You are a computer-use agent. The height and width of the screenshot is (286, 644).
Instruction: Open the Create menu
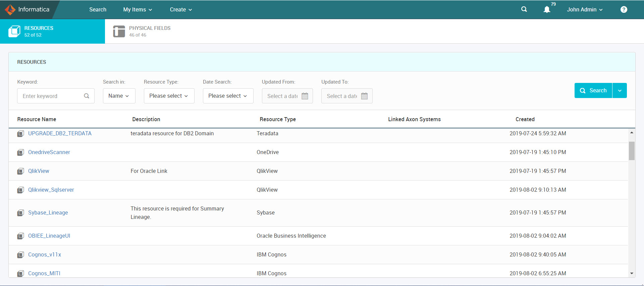[181, 9]
